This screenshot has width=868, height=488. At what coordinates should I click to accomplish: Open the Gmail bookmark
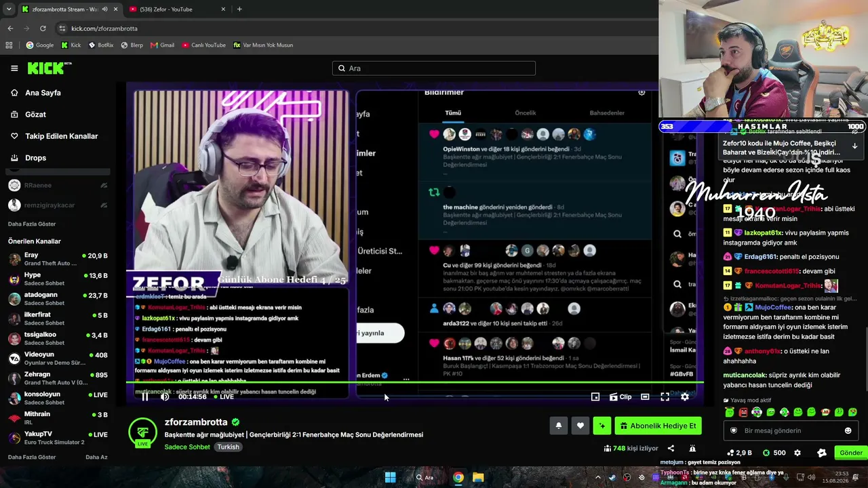(x=162, y=45)
